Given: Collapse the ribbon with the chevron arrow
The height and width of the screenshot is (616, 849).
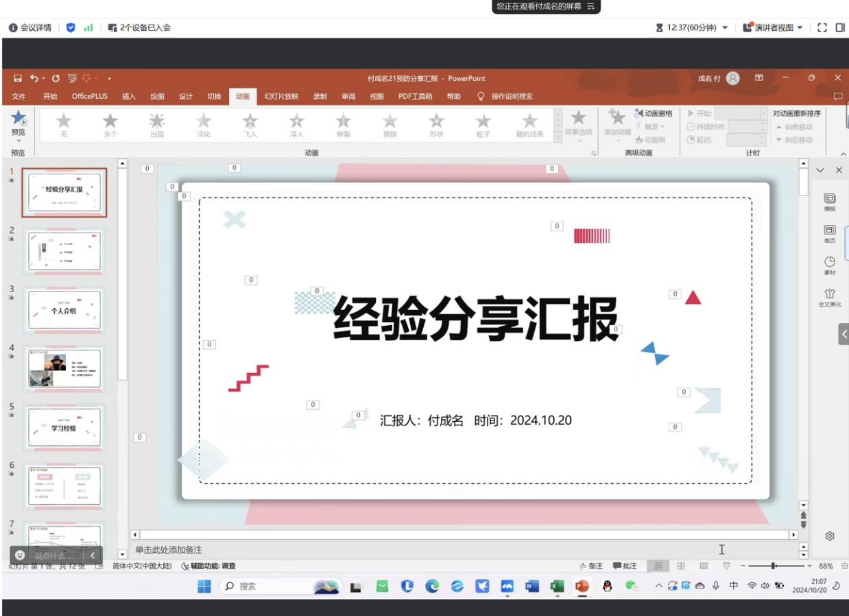Looking at the screenshot, I should pyautogui.click(x=843, y=154).
